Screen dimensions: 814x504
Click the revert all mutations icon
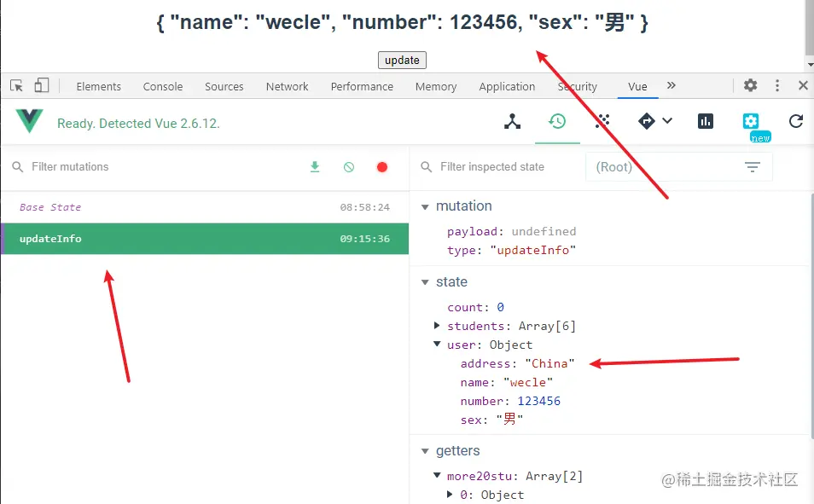[x=349, y=166]
